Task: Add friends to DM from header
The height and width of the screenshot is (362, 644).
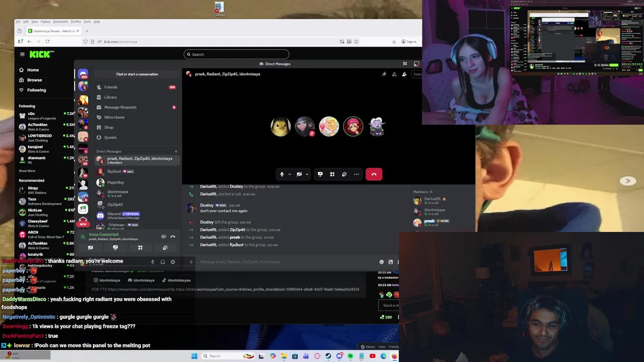Action: point(394,74)
